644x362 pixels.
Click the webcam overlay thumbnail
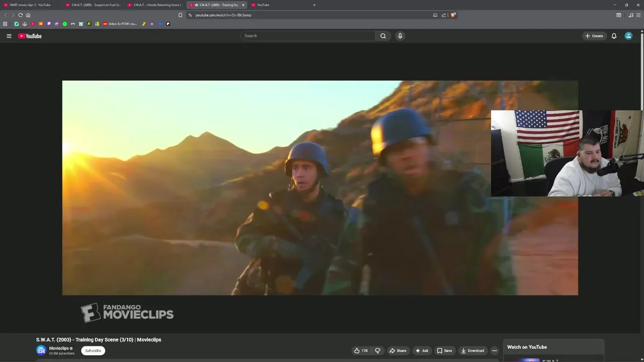pyautogui.click(x=567, y=153)
